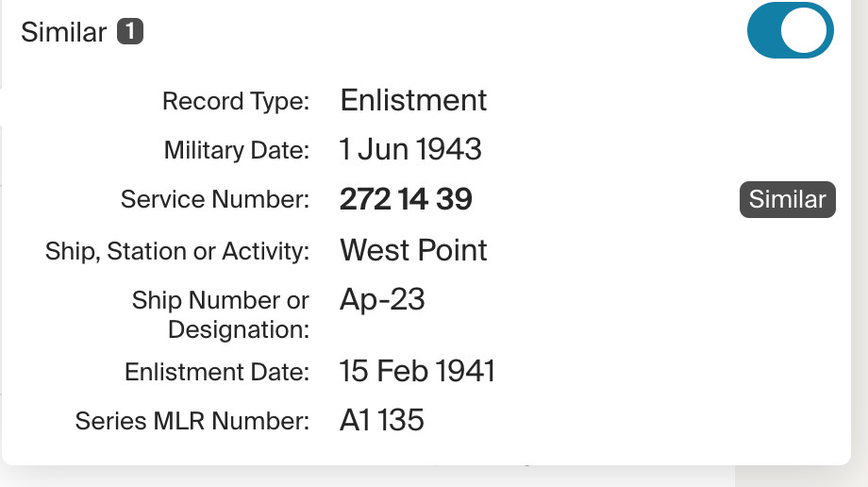Click the Ship, Station or Activity label
The image size is (868, 487).
[176, 251]
